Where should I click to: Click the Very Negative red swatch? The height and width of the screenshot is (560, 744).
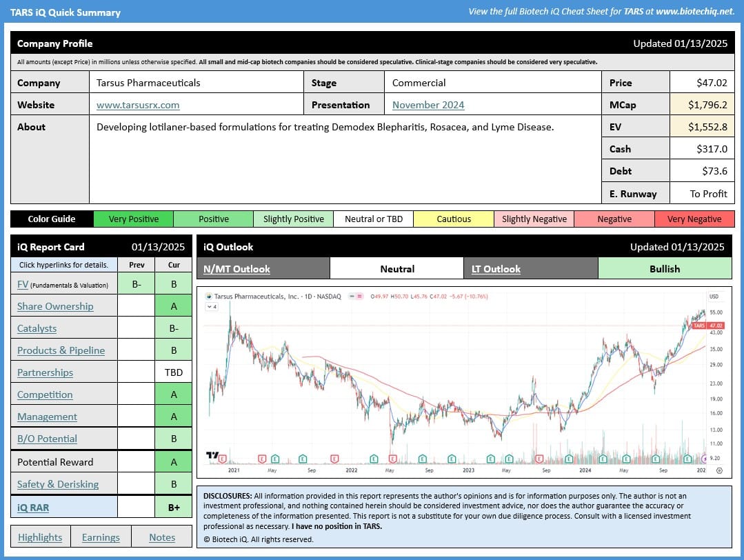pyautogui.click(x=694, y=219)
